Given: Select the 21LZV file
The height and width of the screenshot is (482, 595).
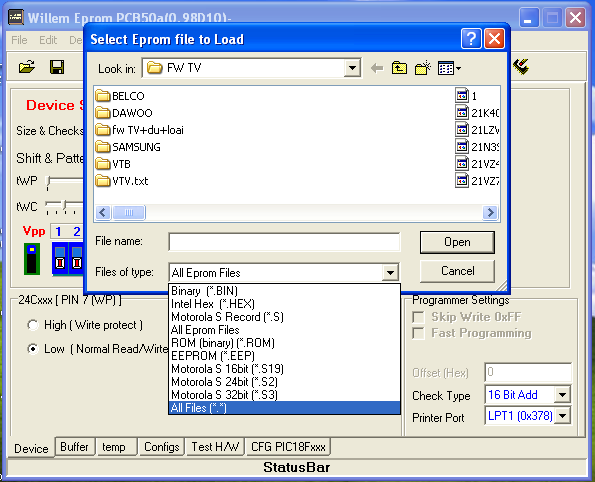Looking at the screenshot, I should [477, 130].
